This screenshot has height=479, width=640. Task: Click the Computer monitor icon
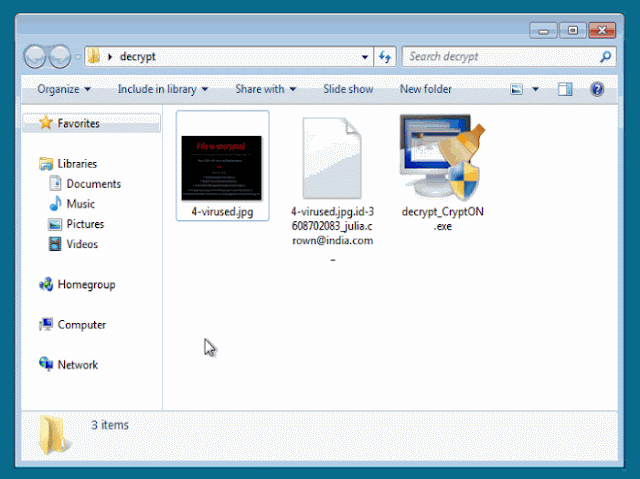coord(46,324)
